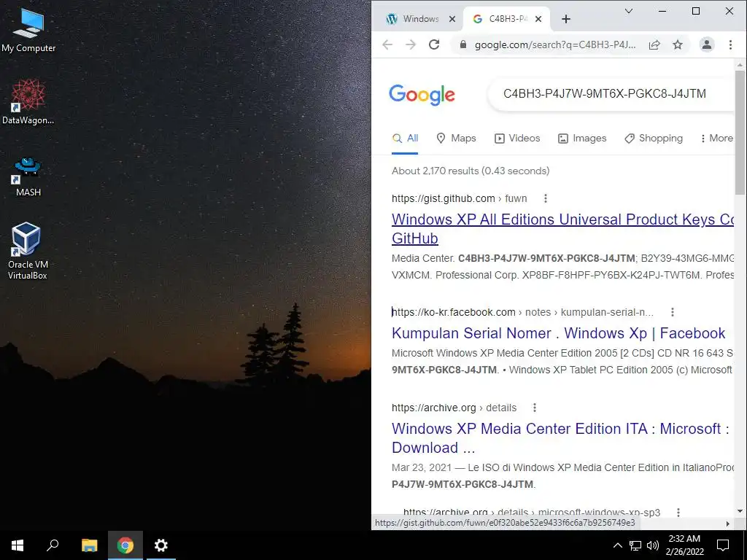Switch to Videos search results

(x=517, y=138)
